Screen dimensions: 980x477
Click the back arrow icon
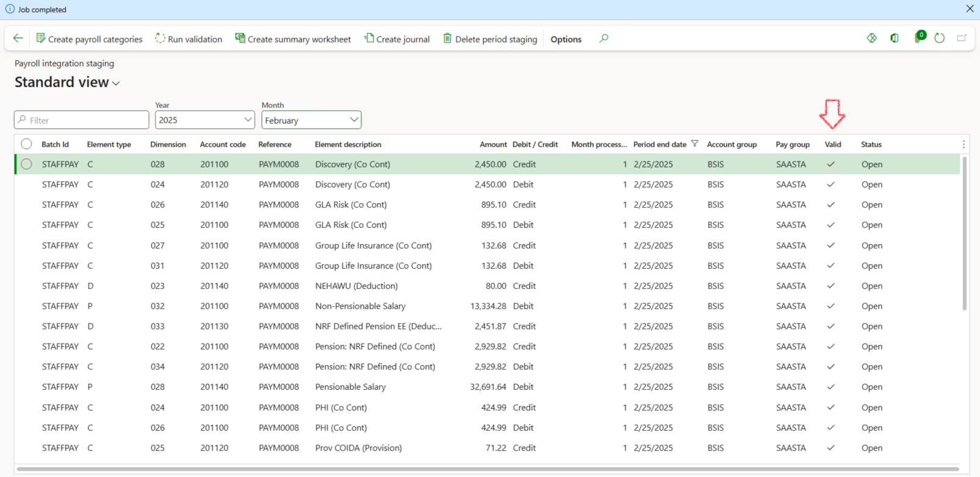tap(18, 38)
